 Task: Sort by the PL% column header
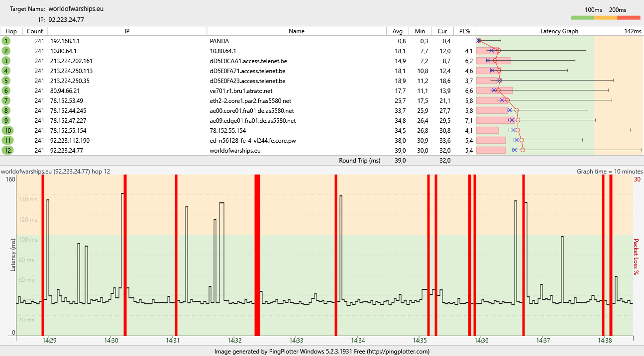pyautogui.click(x=464, y=31)
